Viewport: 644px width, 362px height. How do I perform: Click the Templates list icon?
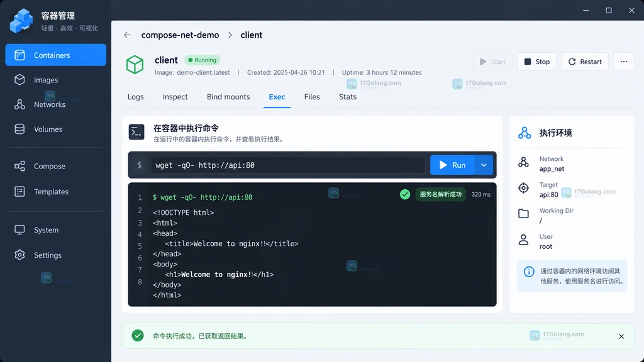(x=19, y=192)
